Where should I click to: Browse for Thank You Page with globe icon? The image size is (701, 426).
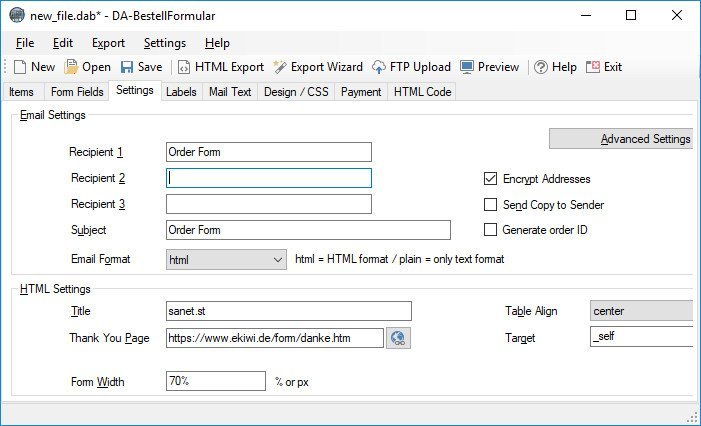(x=398, y=338)
